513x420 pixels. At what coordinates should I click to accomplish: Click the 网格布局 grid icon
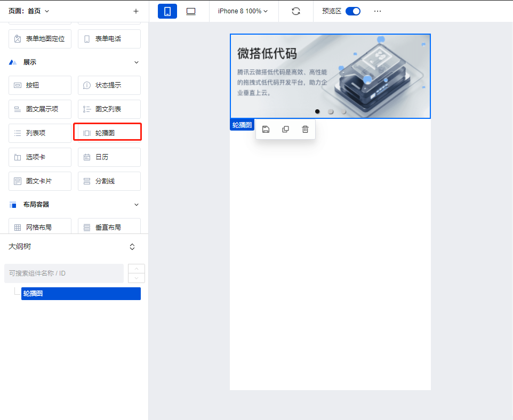(x=18, y=228)
